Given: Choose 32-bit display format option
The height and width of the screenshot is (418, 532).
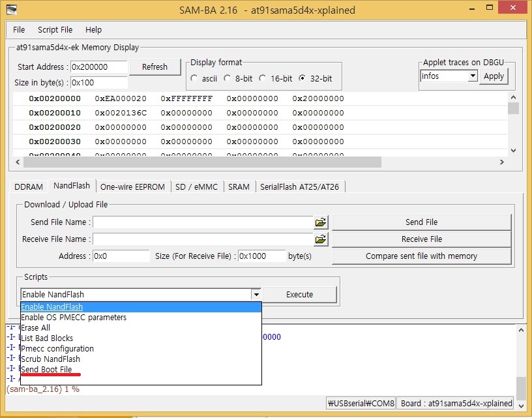Looking at the screenshot, I should click(302, 78).
